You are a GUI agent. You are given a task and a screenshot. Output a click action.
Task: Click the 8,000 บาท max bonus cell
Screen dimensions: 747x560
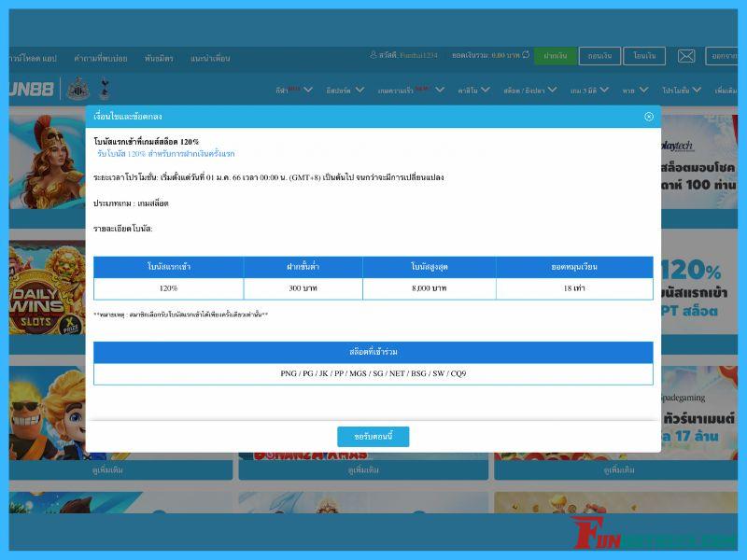[x=430, y=288]
